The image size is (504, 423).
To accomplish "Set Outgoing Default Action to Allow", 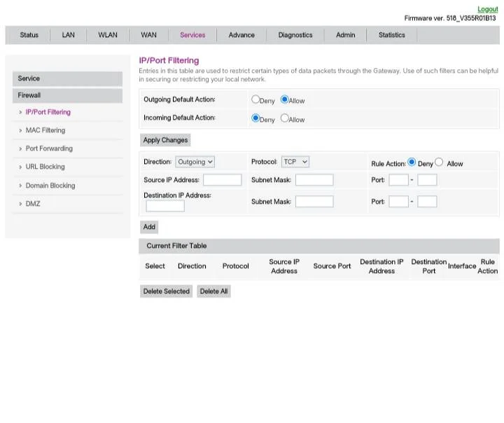I will pyautogui.click(x=284, y=99).
